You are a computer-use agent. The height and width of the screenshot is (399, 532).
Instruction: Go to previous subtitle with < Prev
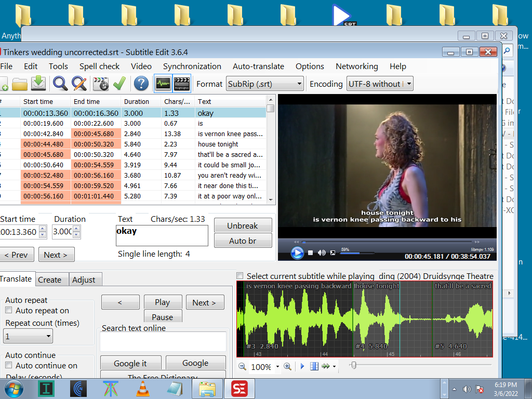[x=16, y=255]
